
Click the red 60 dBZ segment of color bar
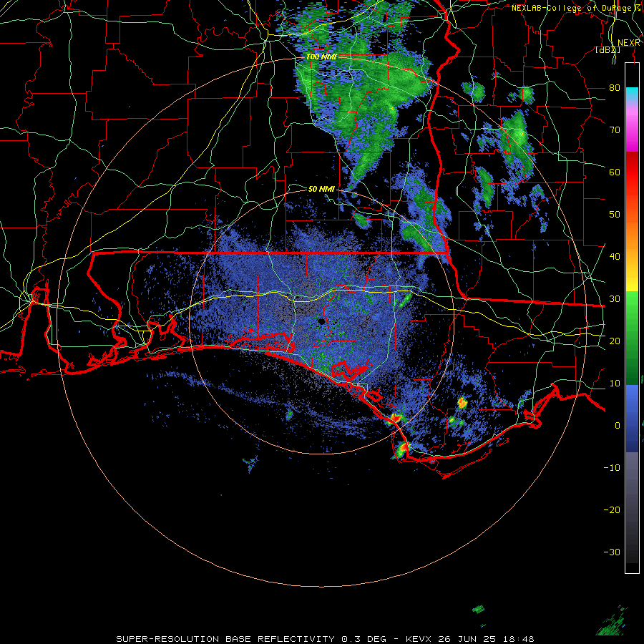coord(632,172)
